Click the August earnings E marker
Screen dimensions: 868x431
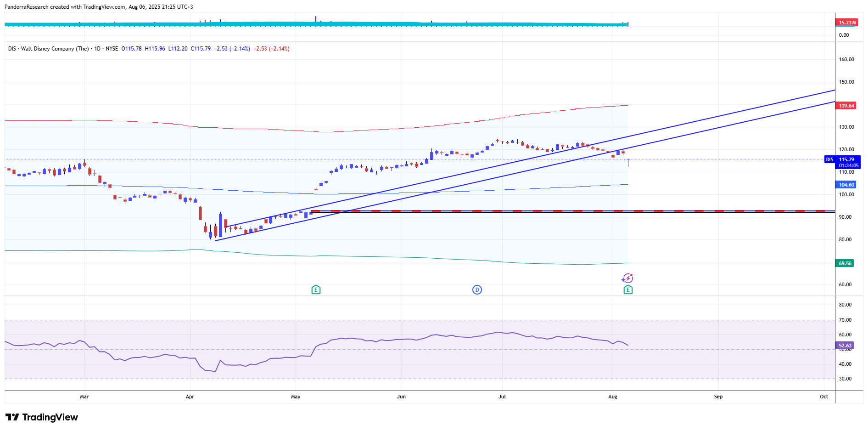[x=628, y=289]
